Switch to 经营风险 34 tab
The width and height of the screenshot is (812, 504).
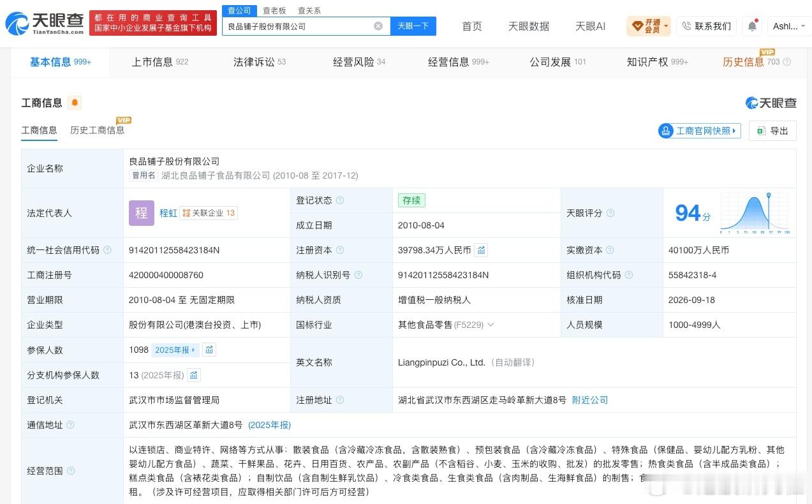click(x=359, y=62)
